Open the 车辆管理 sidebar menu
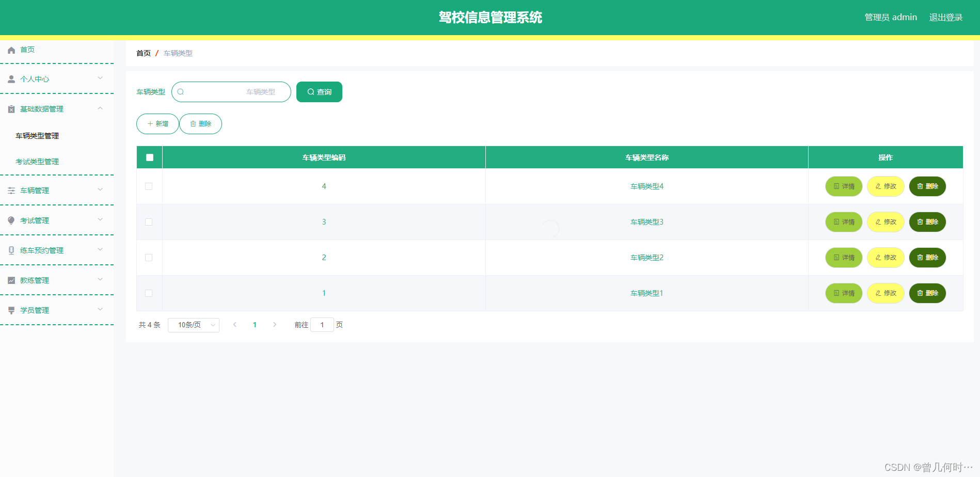 57,190
